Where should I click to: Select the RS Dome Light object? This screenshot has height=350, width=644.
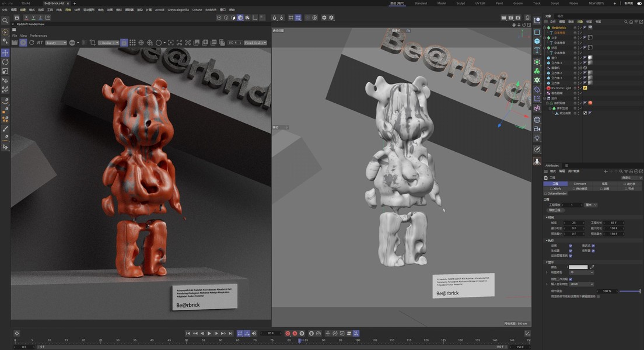pos(561,88)
